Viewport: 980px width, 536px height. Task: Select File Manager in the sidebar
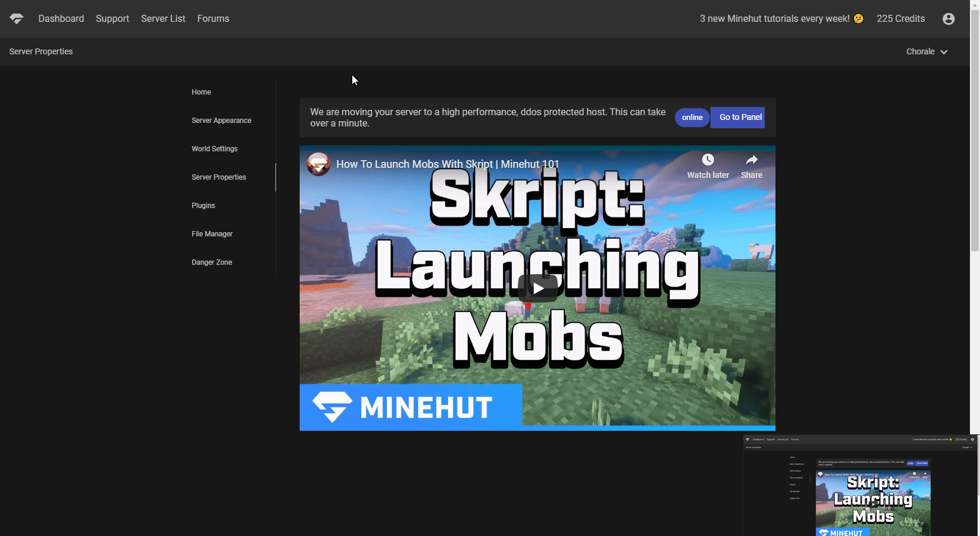tap(212, 234)
